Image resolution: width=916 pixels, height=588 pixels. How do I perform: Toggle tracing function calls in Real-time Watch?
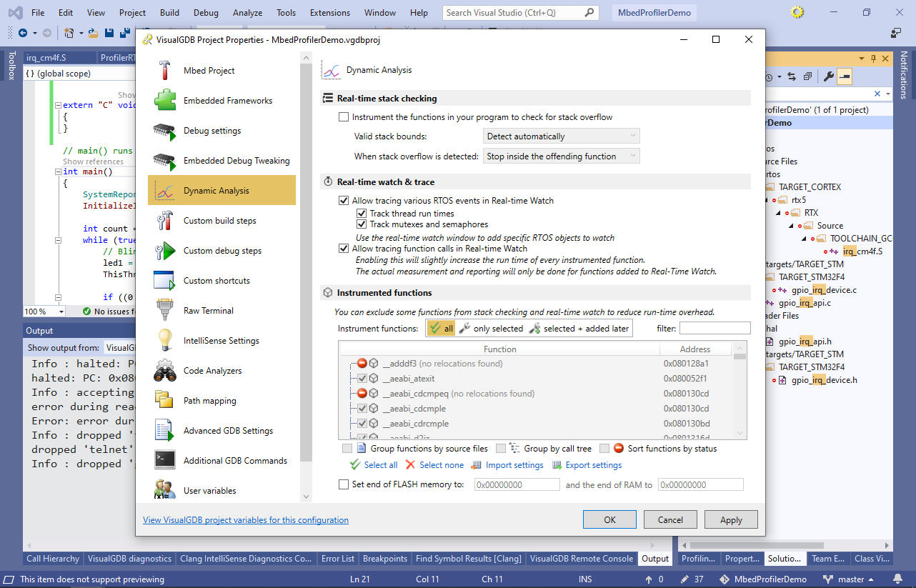[x=344, y=249]
